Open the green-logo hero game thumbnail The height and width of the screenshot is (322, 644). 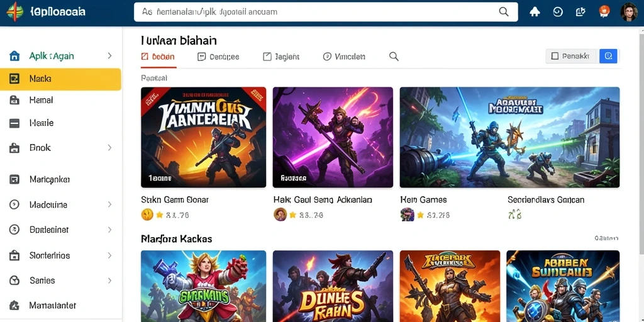coord(203,286)
